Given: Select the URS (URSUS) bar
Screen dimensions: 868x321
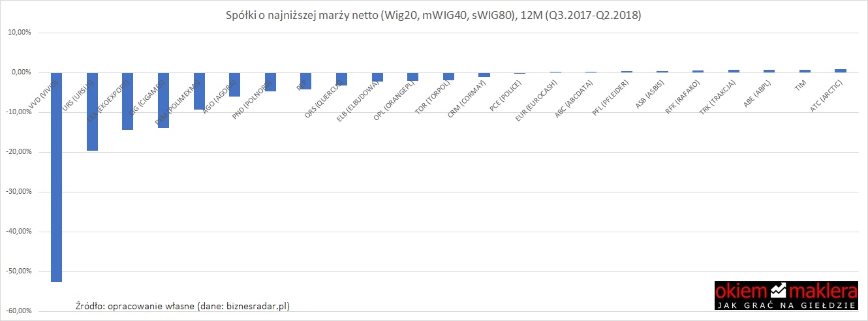Looking at the screenshot, I should tap(92, 112).
